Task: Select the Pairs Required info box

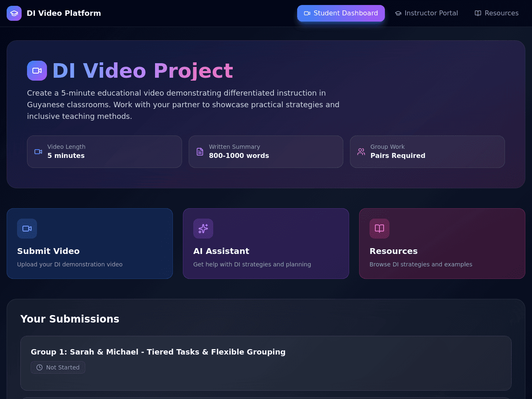Action: [427, 152]
